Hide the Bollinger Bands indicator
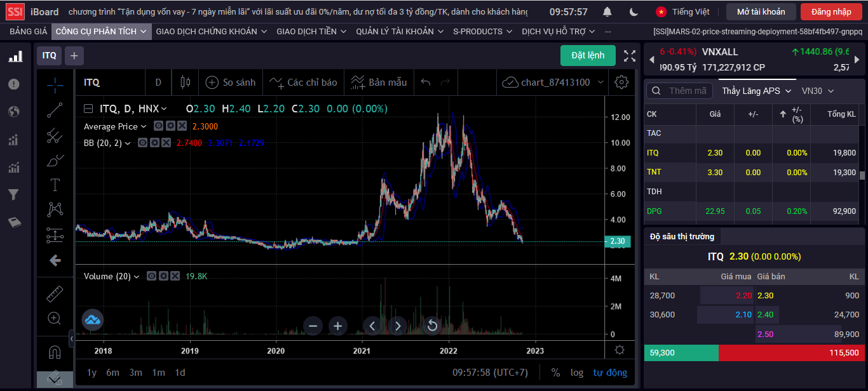This screenshot has width=868, height=391. [142, 143]
